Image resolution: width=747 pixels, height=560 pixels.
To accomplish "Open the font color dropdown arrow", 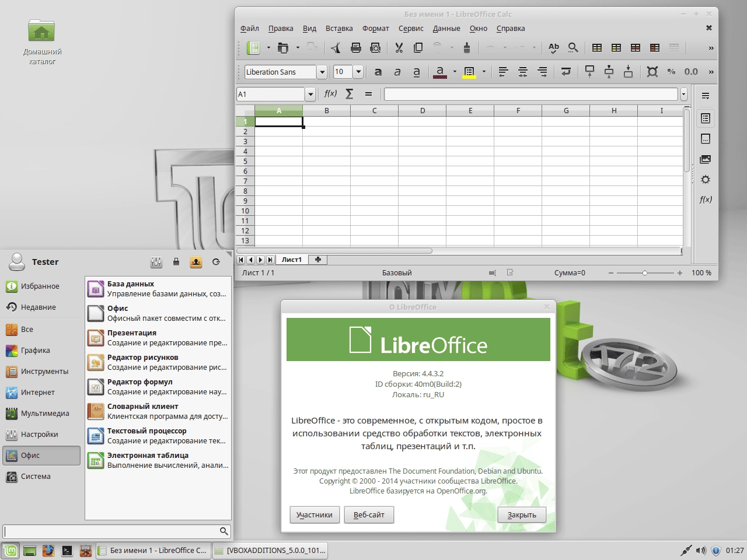I will [455, 72].
